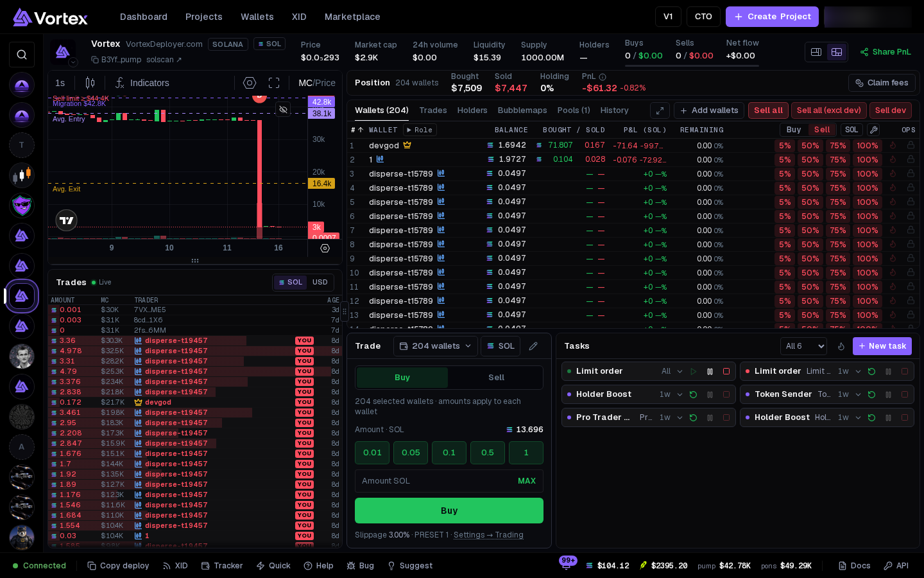This screenshot has height=578, width=924.
Task: Copy the B3Yf..pump contract address
Action: [x=95, y=60]
